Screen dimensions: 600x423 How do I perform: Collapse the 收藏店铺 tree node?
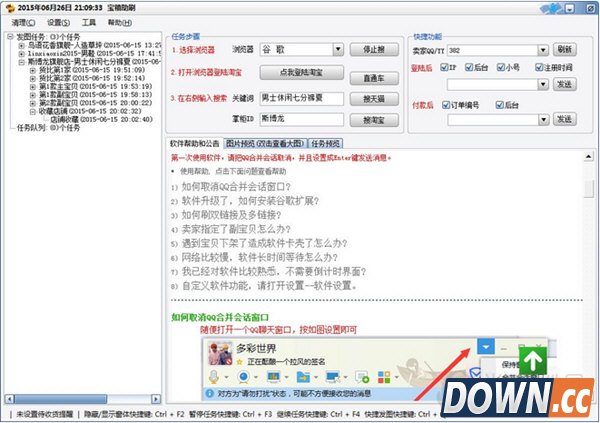pos(33,111)
